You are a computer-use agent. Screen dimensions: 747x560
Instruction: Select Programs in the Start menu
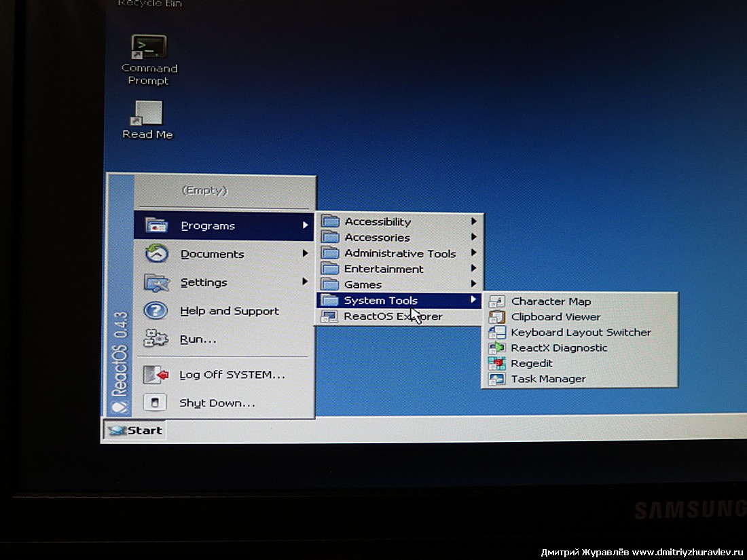(x=224, y=226)
